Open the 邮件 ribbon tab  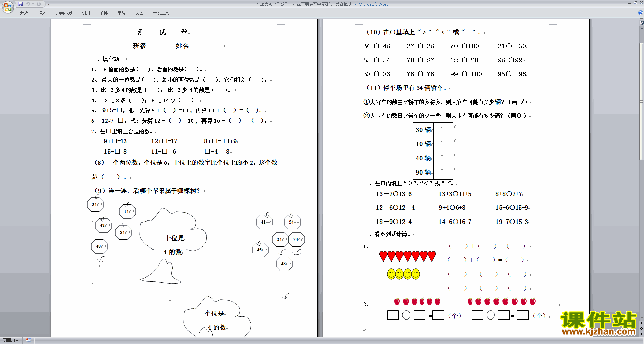(x=104, y=13)
